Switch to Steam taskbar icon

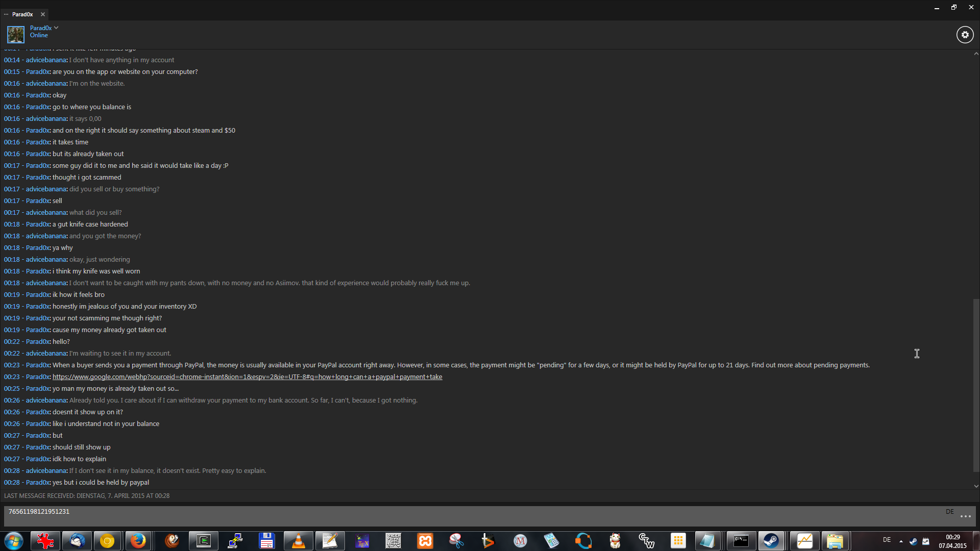pos(771,541)
